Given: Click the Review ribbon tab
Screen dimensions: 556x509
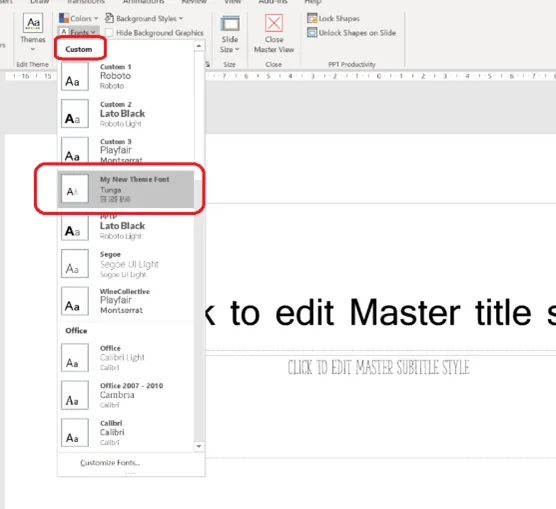Looking at the screenshot, I should click(x=194, y=2).
